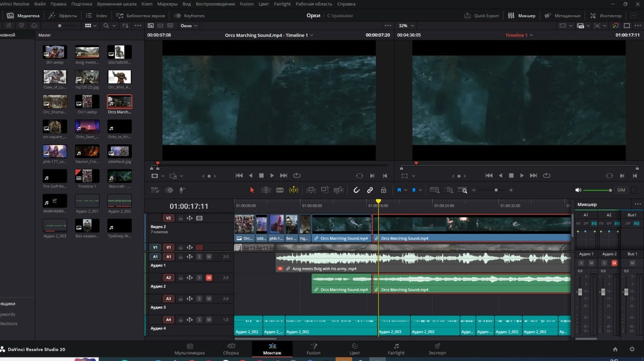Solo the Audio 1 track
The width and height of the screenshot is (644, 361).
coord(199,257)
